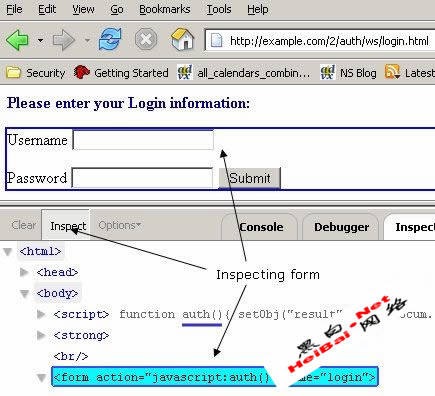435x396 pixels.
Task: Click the 'Please enter your Login information:' heading
Action: click(128, 103)
